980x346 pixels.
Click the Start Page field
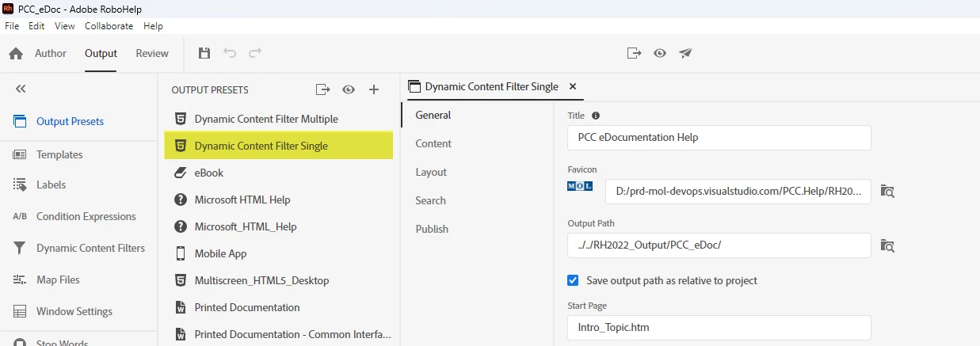pos(719,327)
